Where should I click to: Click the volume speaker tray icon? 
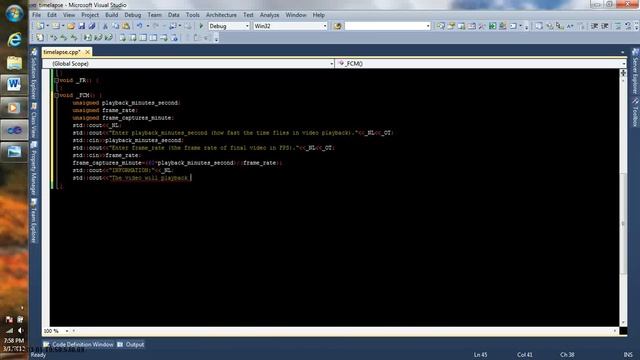(20, 330)
